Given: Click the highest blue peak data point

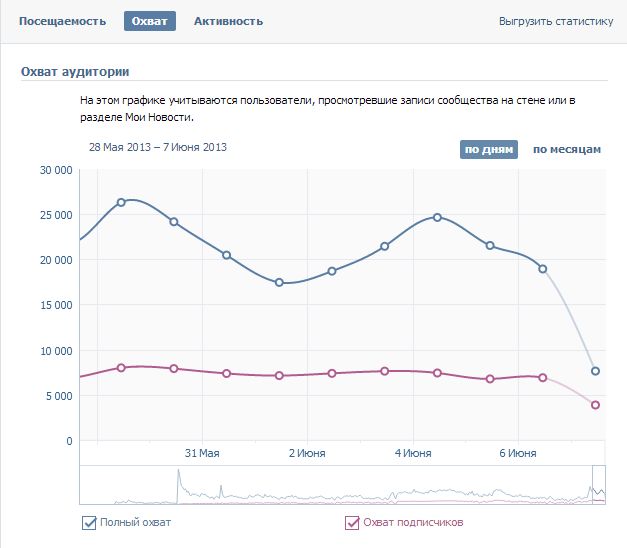Looking at the screenshot, I should point(121,202).
